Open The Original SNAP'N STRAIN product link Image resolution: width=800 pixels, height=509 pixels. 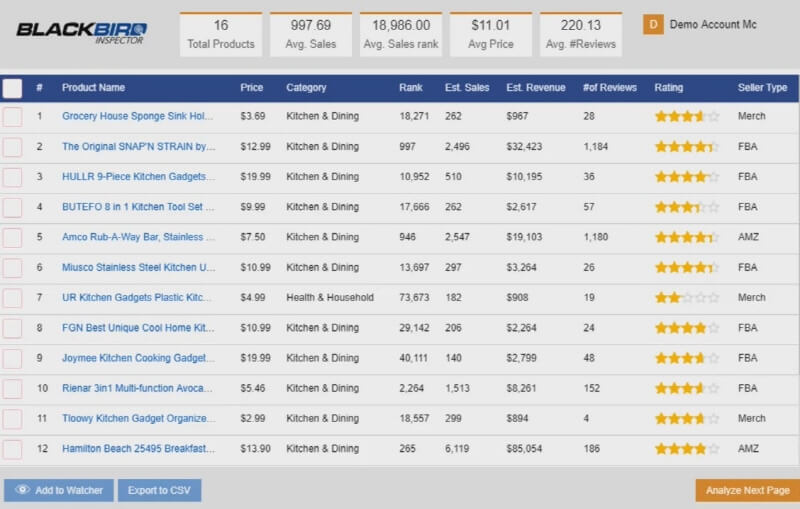coord(138,146)
